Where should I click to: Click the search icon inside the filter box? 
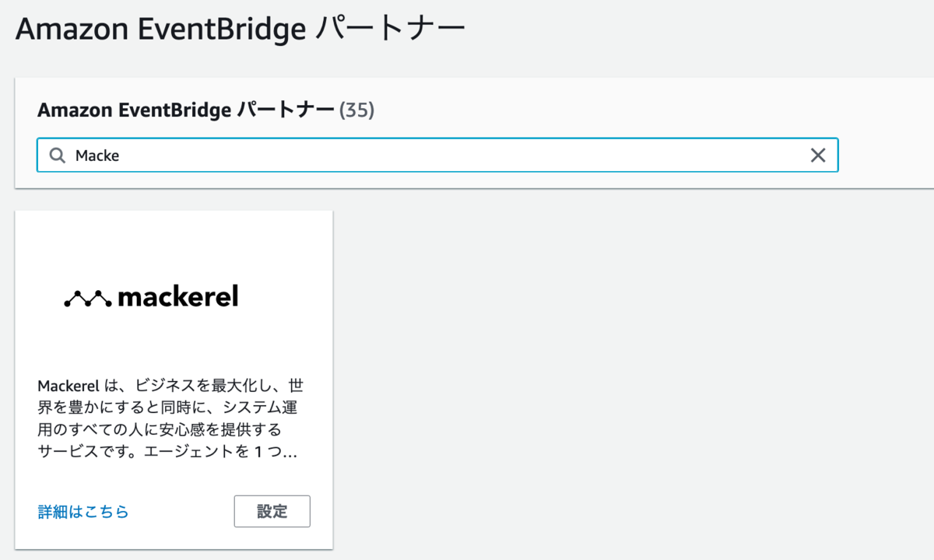(x=57, y=155)
